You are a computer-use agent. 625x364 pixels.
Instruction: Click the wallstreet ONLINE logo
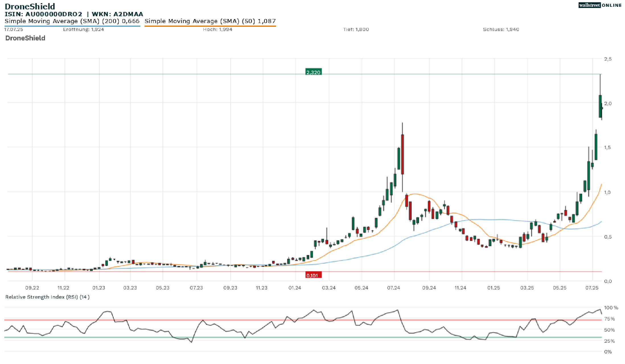[600, 5]
